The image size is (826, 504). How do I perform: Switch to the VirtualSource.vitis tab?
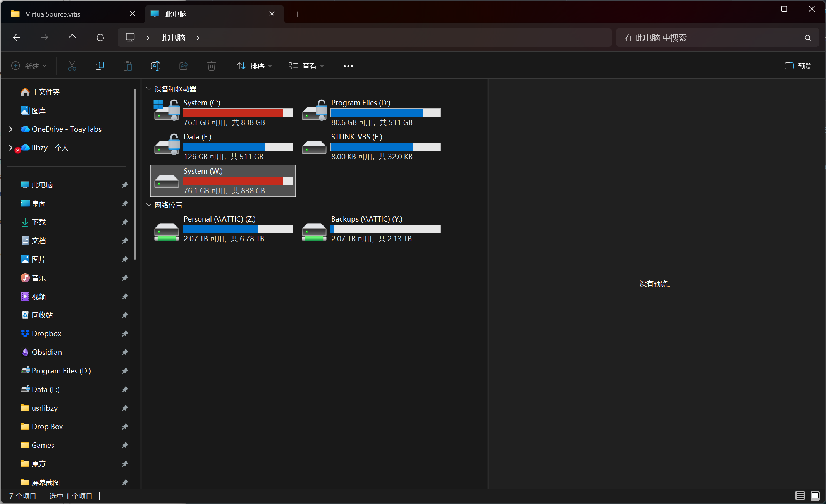(53, 14)
